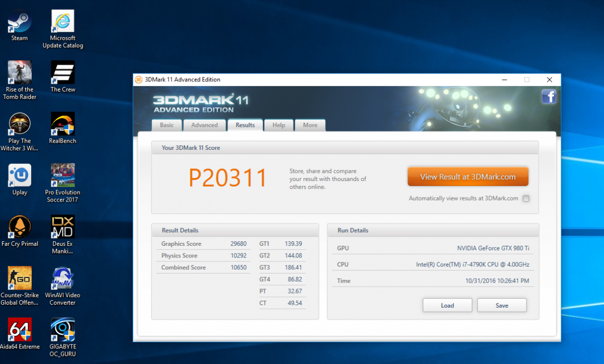The width and height of the screenshot is (604, 364).
Task: Click the Load button
Action: click(447, 305)
